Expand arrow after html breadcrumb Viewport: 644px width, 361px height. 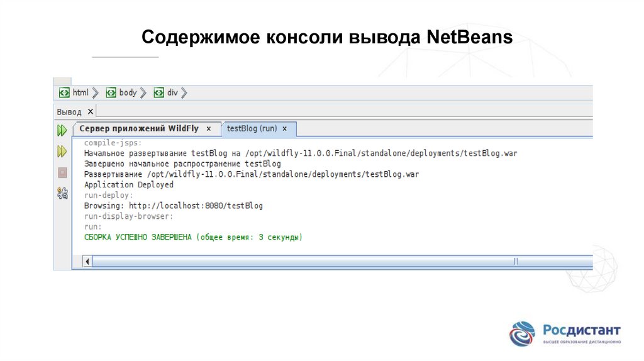96,93
